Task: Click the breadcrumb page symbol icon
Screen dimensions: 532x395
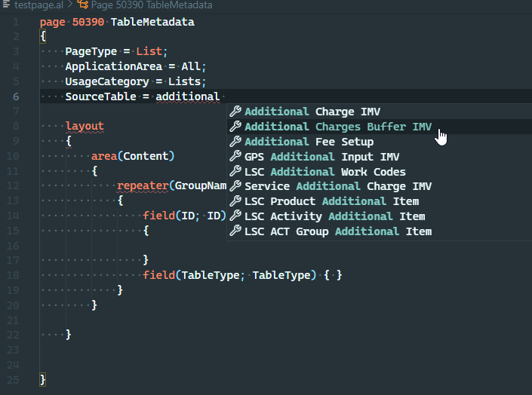Action: (82, 5)
